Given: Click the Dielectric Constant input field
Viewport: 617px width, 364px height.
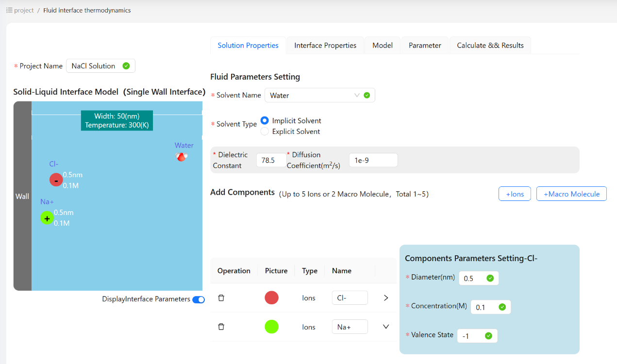Looking at the screenshot, I should 271,160.
